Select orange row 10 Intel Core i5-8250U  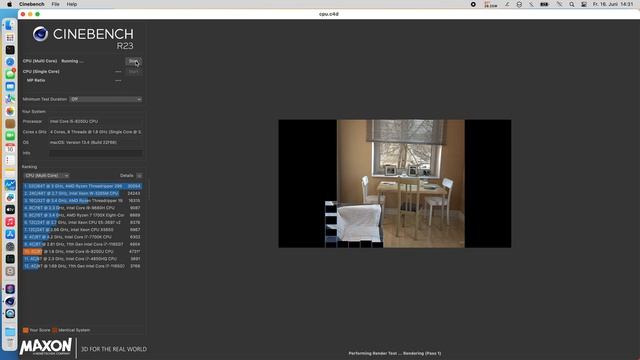(82, 251)
